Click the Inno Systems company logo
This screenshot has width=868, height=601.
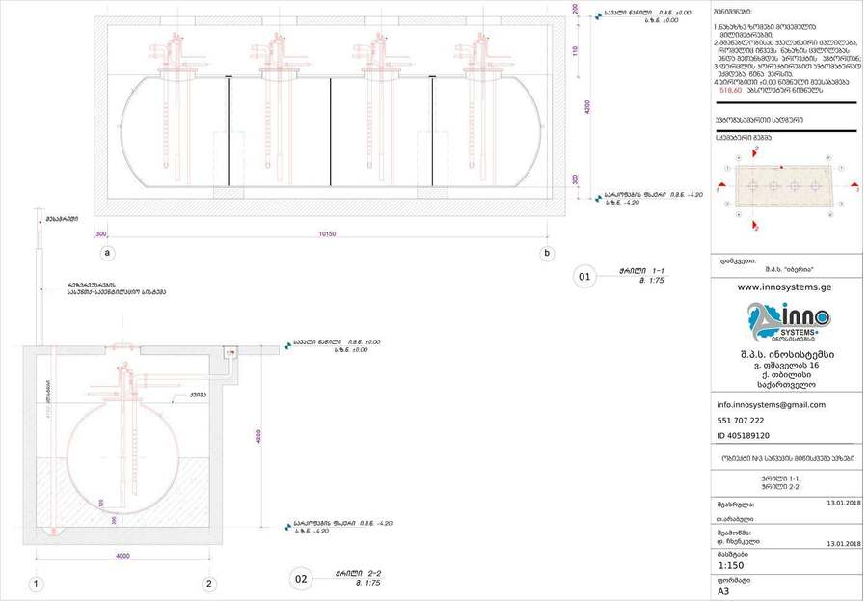coord(788,322)
